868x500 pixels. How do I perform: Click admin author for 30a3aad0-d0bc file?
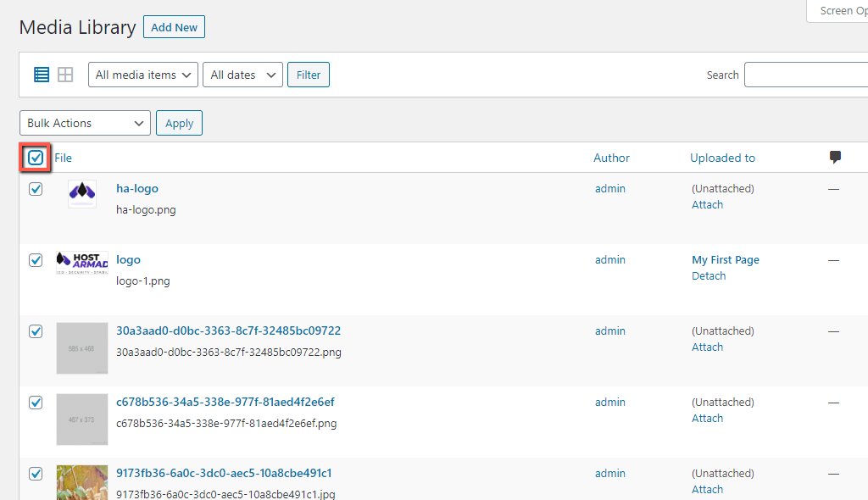(x=610, y=331)
